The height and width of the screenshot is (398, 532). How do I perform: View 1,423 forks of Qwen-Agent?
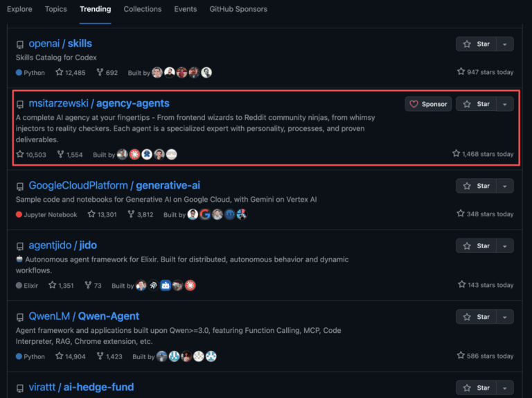(109, 356)
